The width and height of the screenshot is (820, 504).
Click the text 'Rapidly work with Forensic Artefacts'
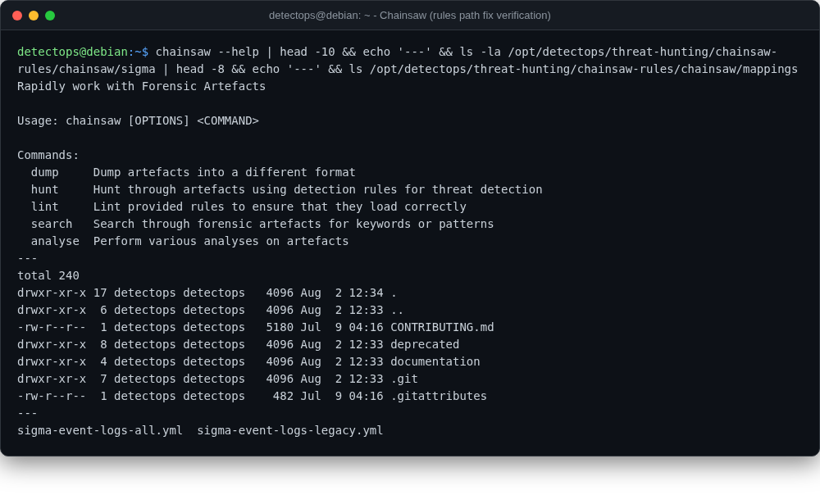point(141,86)
